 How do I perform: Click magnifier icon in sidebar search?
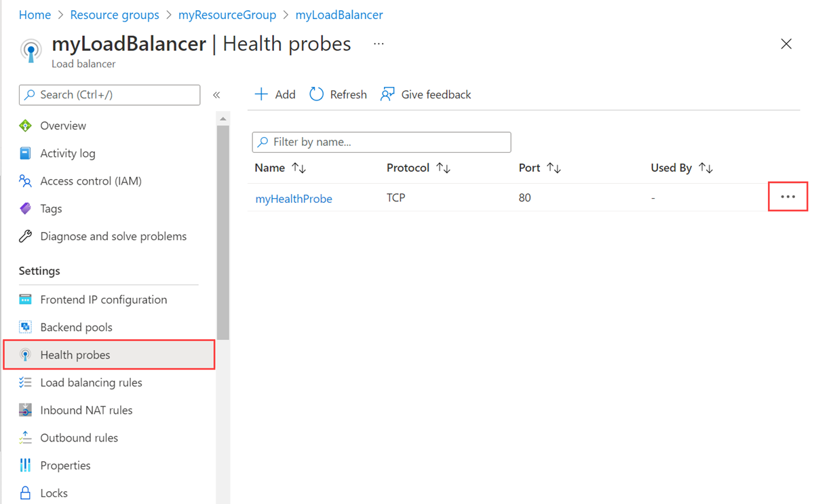coord(30,95)
